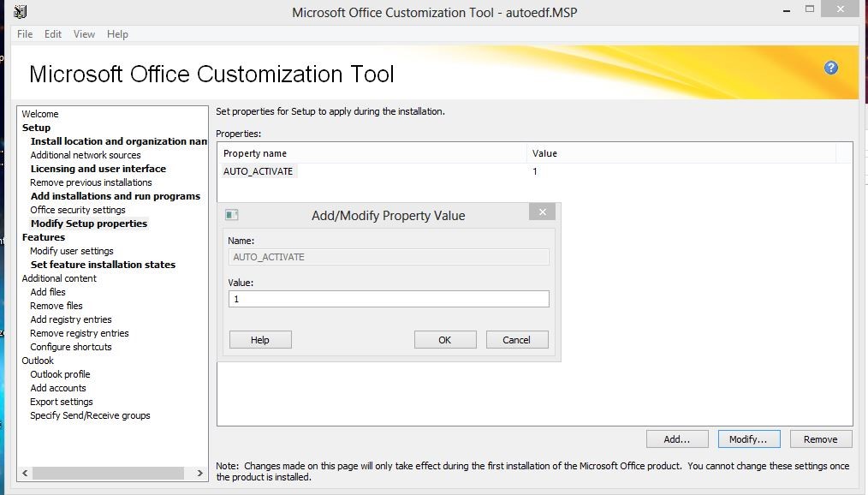Viewport: 868px width, 495px height.
Task: Click the navigation pane scroll left arrow
Action: click(x=25, y=474)
